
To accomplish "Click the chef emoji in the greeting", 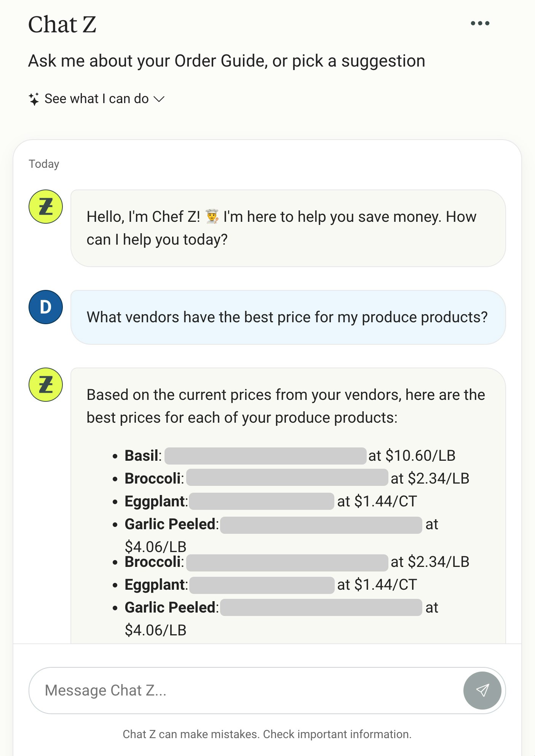I will pyautogui.click(x=212, y=216).
